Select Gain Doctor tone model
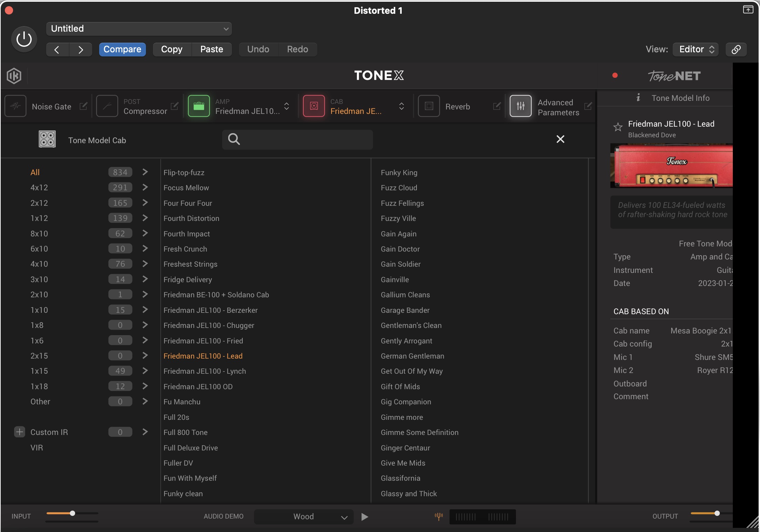 pos(400,249)
